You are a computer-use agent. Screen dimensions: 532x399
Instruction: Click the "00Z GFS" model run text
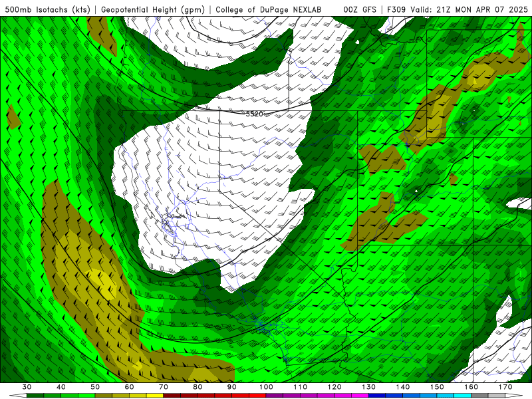click(360, 9)
